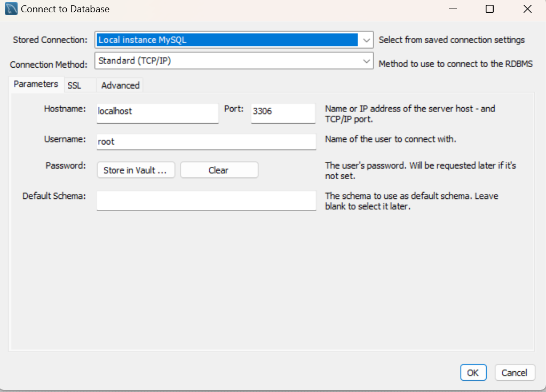This screenshot has width=546, height=392.
Task: Click 'Name of the user to connect with' text
Action: [390, 139]
